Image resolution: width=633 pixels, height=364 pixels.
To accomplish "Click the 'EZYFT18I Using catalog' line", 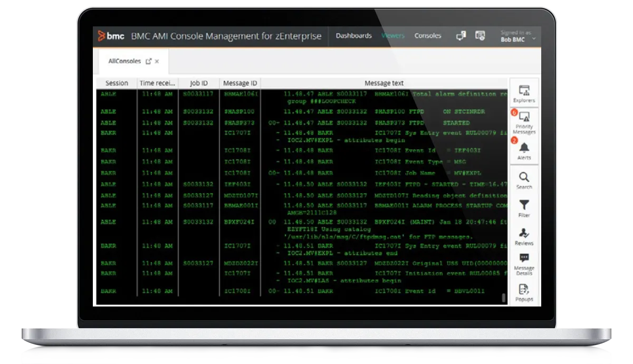I will [329, 229].
